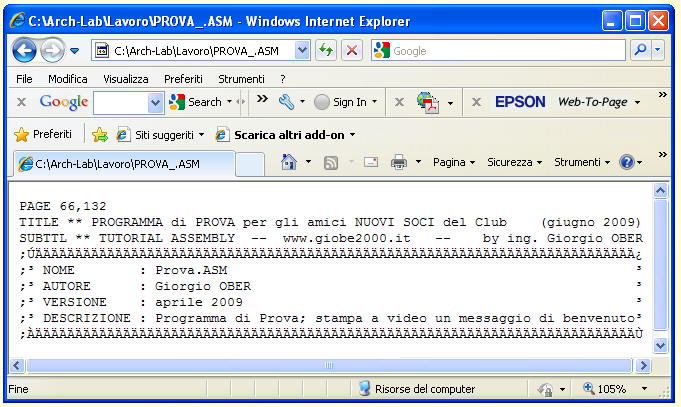Click the web-to-PDF convert icon
Viewport: 681px width, 407px height.
click(x=428, y=103)
